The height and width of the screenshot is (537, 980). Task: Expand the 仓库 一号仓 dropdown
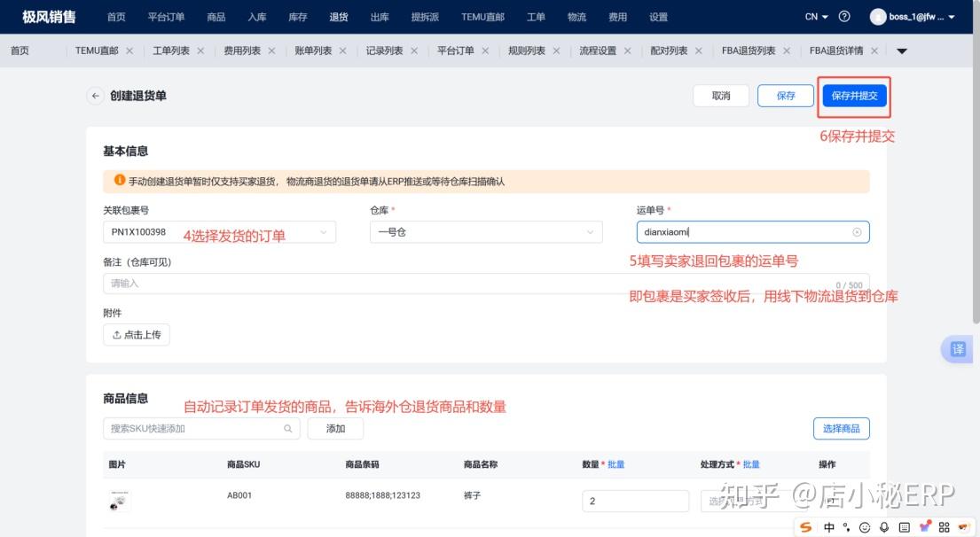pyautogui.click(x=590, y=232)
